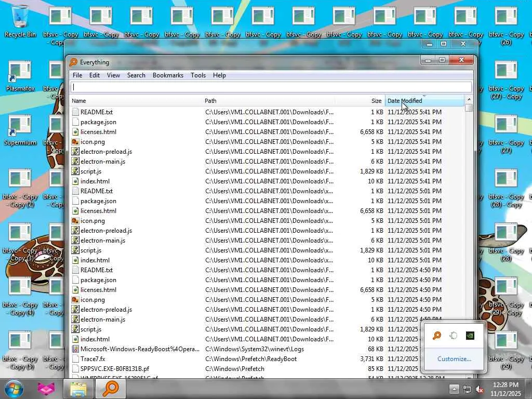This screenshot has height=399, width=532.
Task: Open the Tools menu
Action: (198, 75)
